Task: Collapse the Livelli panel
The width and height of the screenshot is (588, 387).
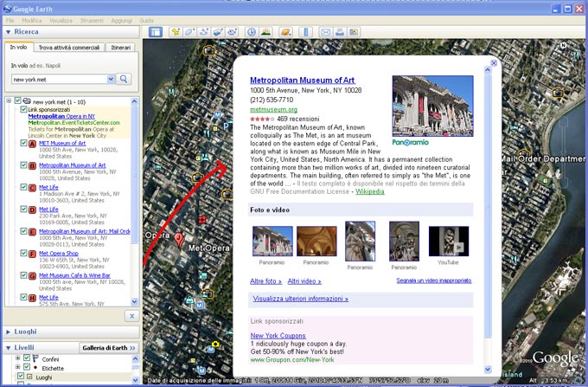Action: [9, 348]
